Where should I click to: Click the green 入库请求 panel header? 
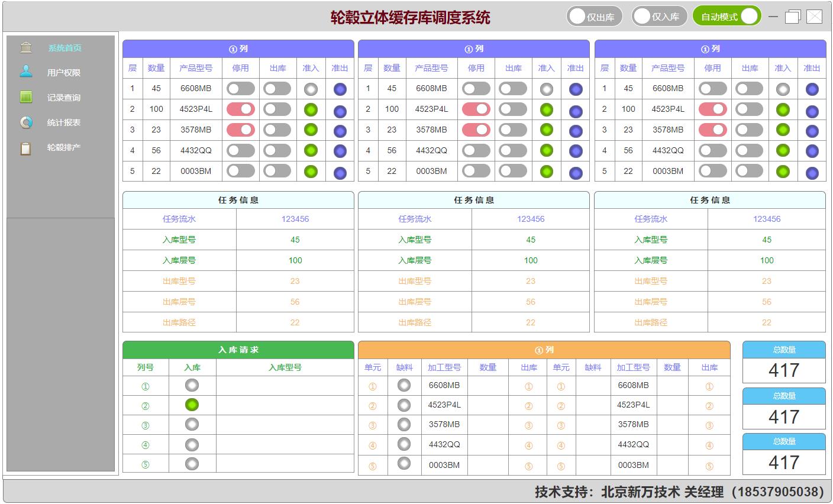point(238,350)
